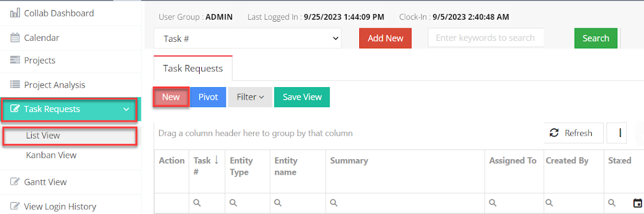Image resolution: width=644 pixels, height=214 pixels.
Task: Click the View Login History icon
Action: pos(15,206)
